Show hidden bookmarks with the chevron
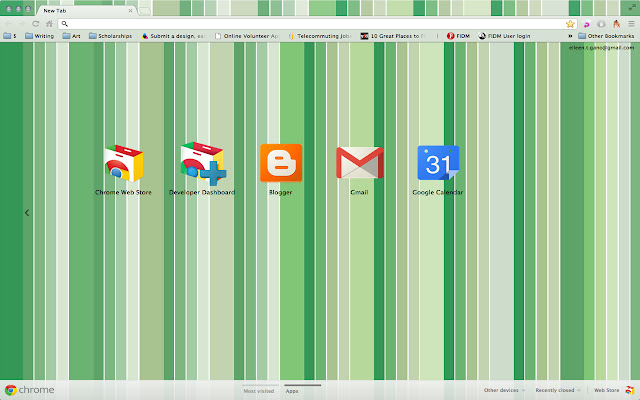This screenshot has height=400, width=640. [x=570, y=36]
